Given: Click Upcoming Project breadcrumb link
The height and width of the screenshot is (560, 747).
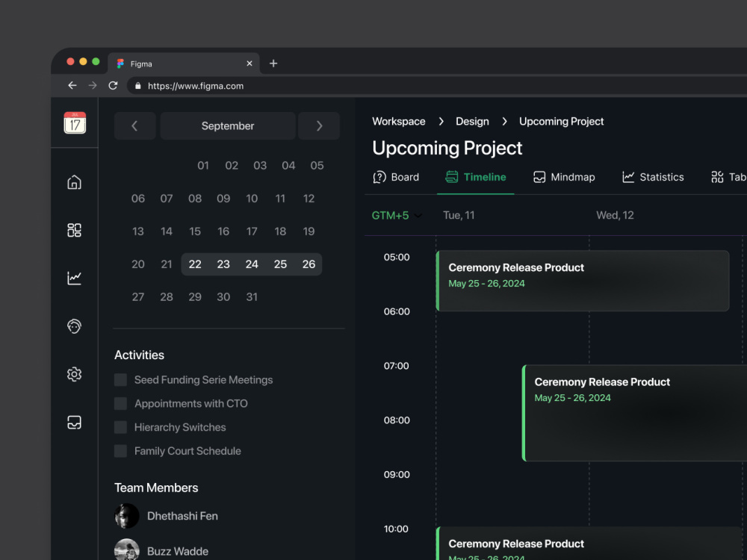Looking at the screenshot, I should click(x=561, y=122).
